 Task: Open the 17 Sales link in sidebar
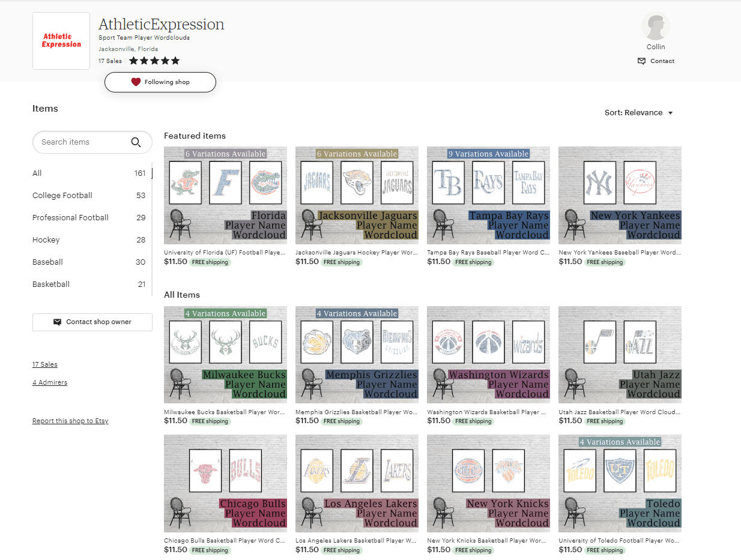pos(45,365)
